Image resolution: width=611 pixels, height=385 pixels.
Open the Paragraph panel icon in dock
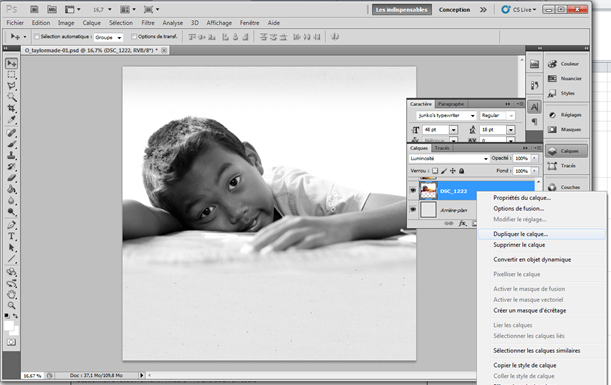click(535, 122)
